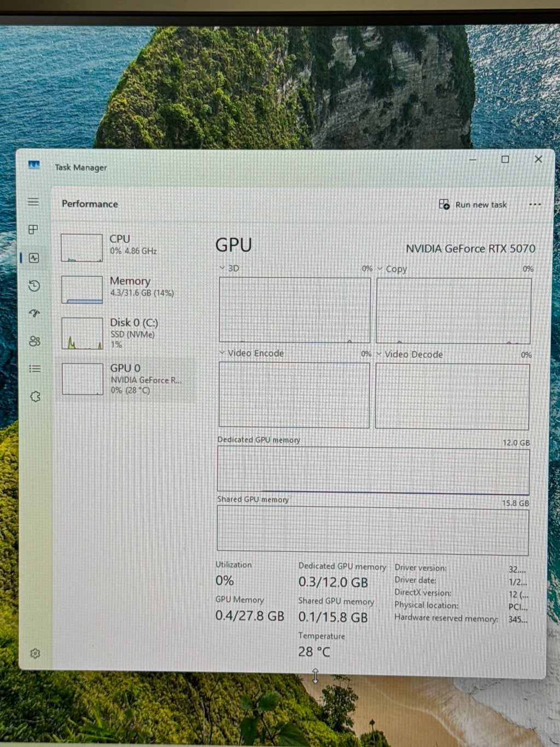
Task: Click the Task Manager app icon
Action: coord(34,165)
